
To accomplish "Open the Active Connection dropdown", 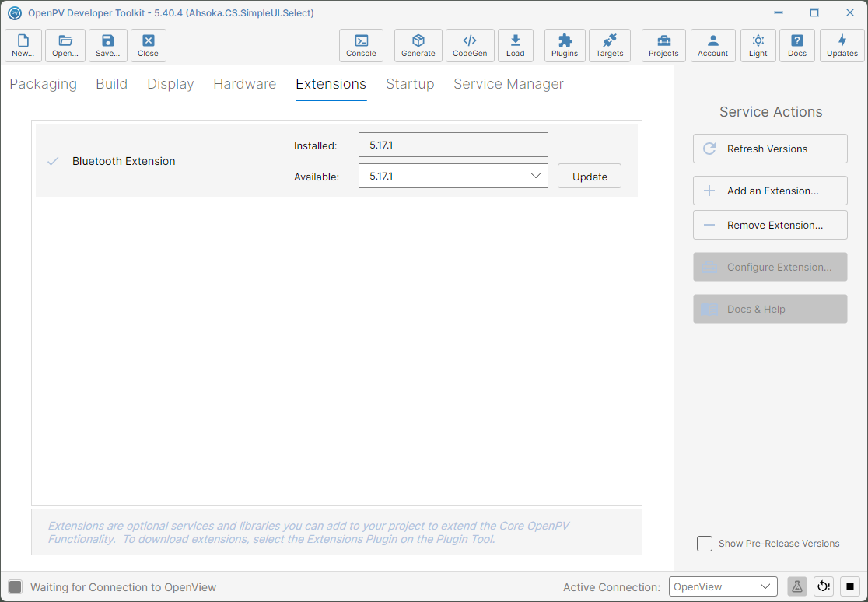I will [x=723, y=586].
